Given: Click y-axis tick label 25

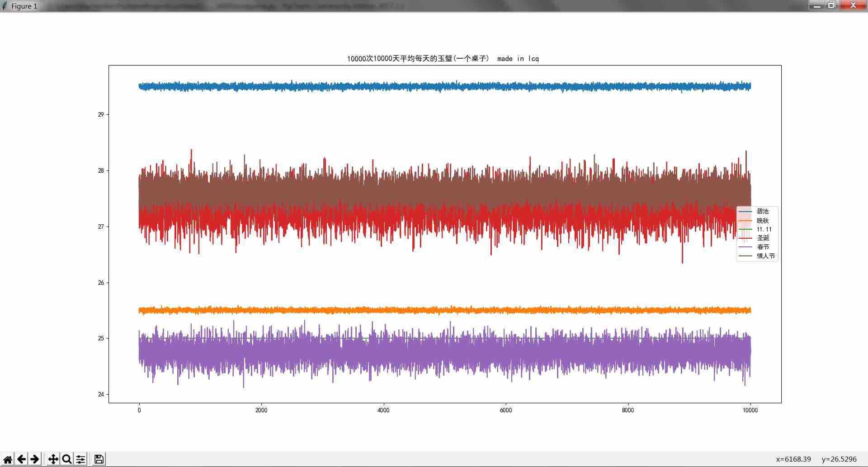Looking at the screenshot, I should [x=101, y=339].
